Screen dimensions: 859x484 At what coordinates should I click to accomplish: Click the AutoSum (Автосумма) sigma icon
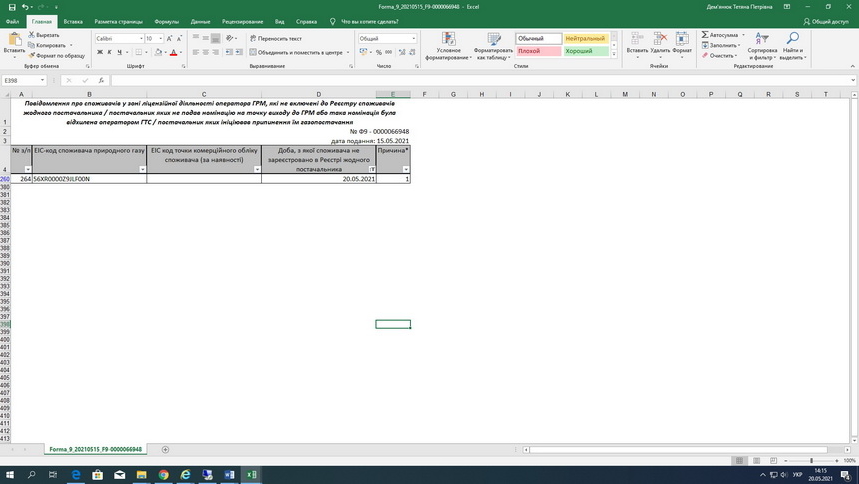[705, 35]
